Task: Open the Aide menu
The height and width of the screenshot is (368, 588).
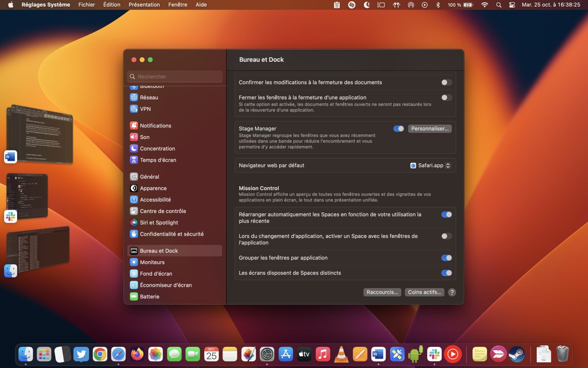Action: pos(201,5)
